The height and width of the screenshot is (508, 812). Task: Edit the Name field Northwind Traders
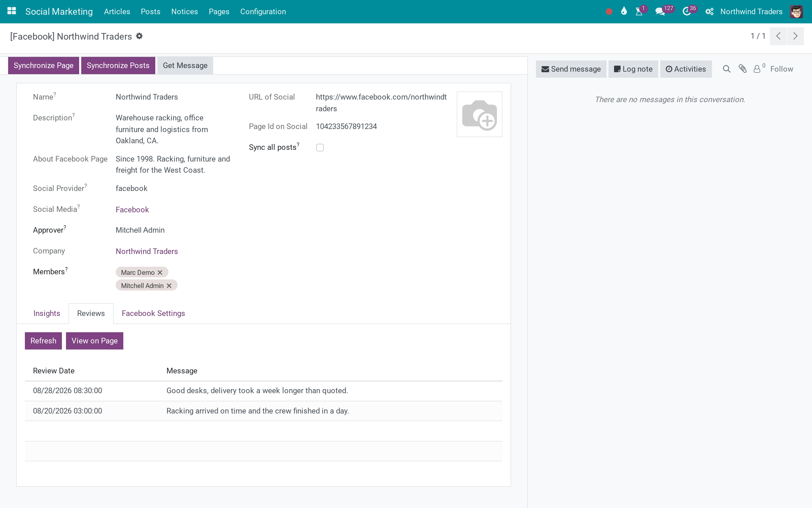click(x=147, y=97)
